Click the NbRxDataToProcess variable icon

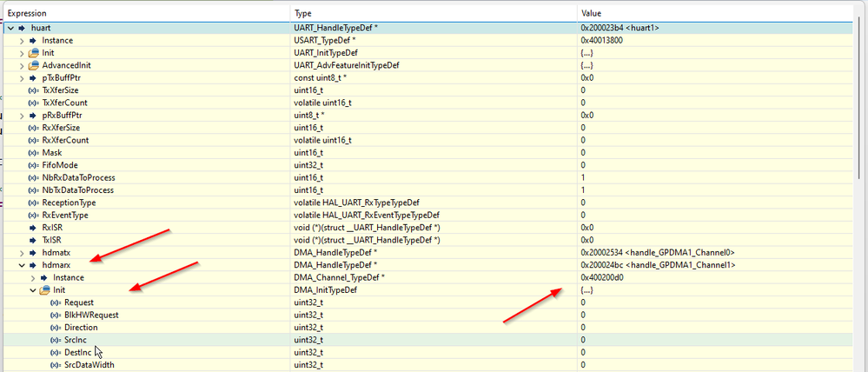[x=33, y=177]
